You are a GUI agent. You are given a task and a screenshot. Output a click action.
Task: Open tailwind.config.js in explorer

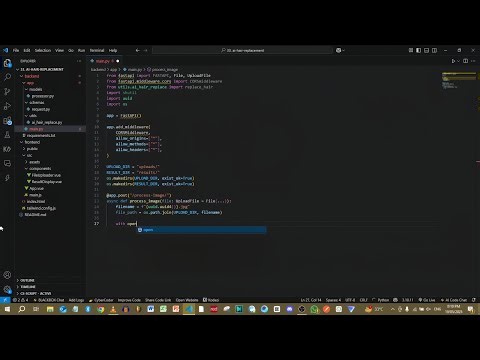click(x=41, y=208)
